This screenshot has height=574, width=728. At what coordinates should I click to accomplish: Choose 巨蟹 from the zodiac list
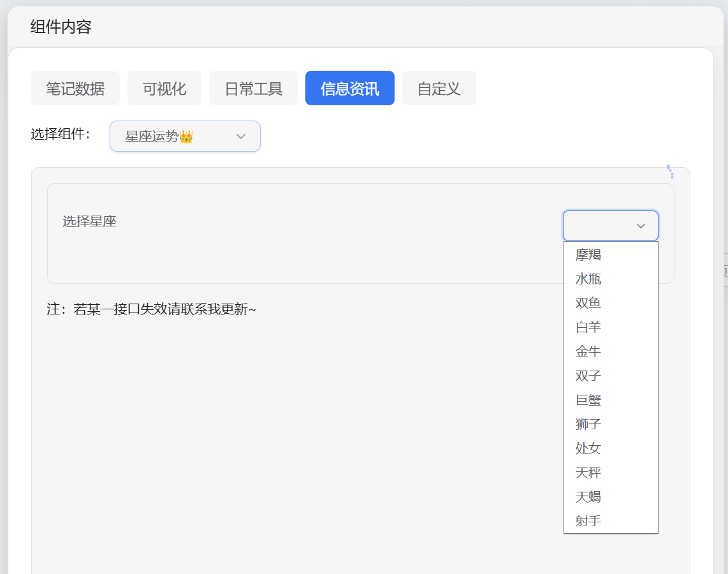click(611, 400)
